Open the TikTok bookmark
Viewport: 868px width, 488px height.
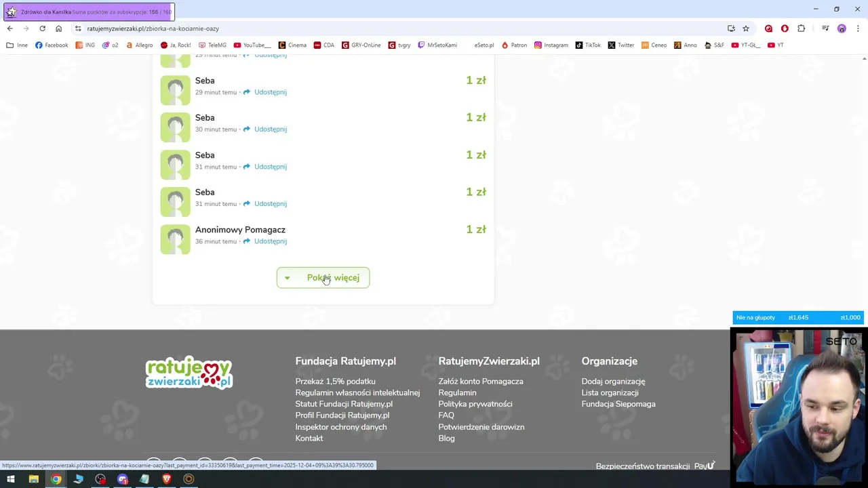click(588, 45)
